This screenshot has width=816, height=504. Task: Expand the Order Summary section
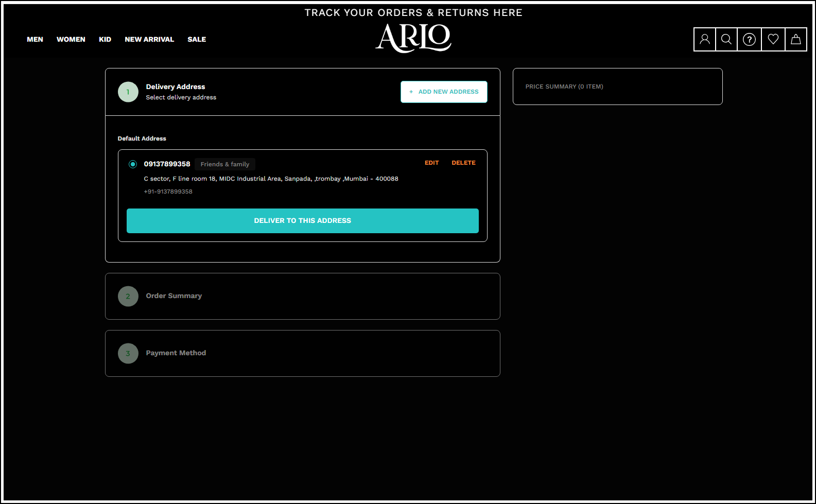174,296
